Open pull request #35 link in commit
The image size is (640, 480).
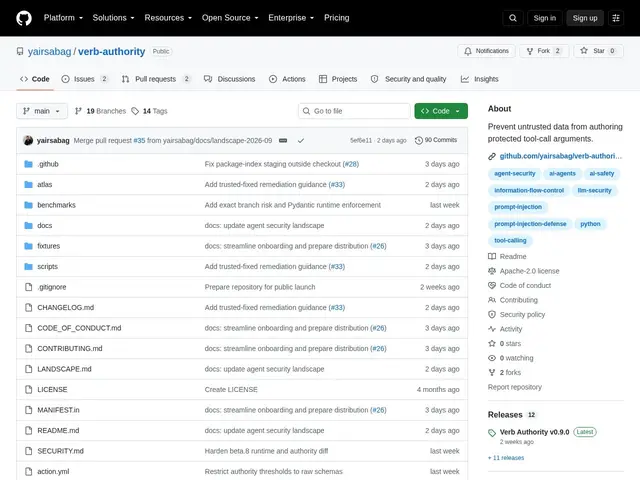pyautogui.click(x=139, y=140)
